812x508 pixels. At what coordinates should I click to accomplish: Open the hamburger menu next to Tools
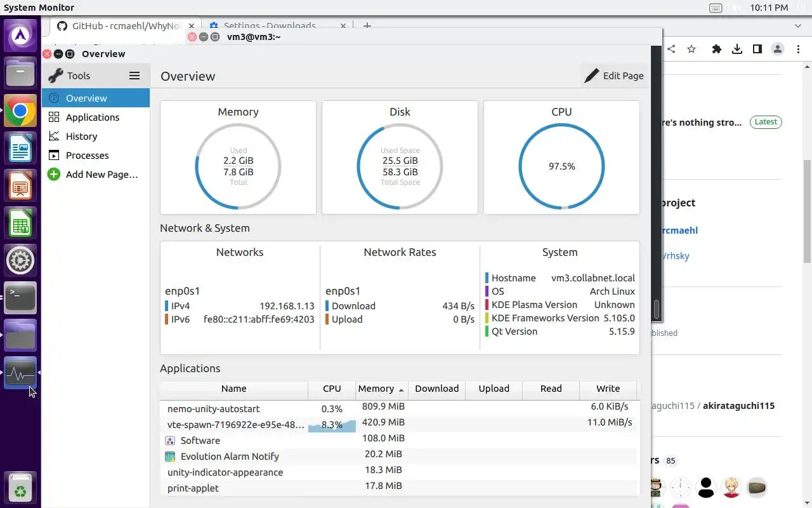134,76
